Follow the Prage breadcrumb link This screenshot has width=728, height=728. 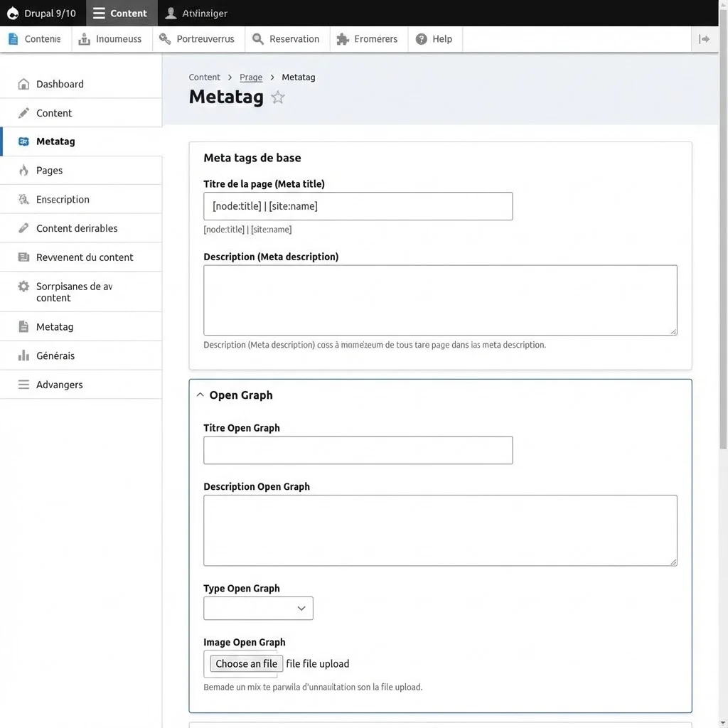[251, 77]
